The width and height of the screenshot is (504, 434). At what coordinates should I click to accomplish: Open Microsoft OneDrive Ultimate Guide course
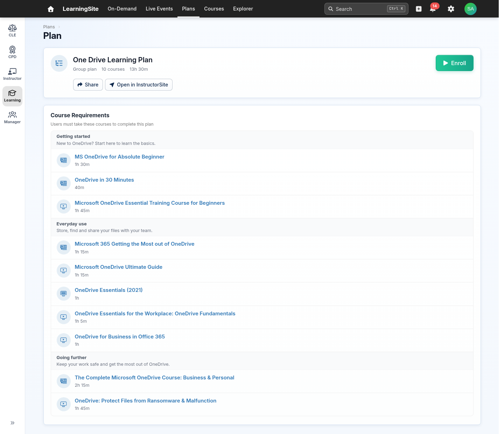pyautogui.click(x=119, y=267)
